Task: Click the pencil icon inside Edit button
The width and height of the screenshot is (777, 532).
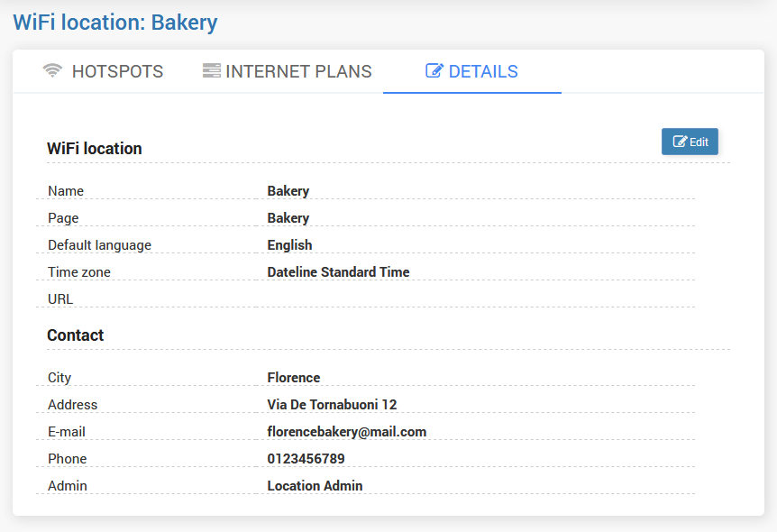Action: click(x=680, y=142)
